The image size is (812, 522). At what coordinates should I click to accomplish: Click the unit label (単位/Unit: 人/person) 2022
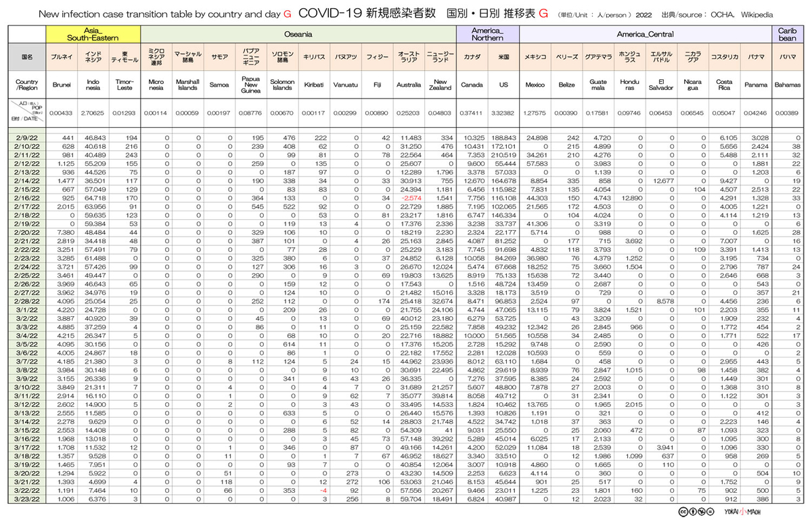tap(605, 15)
